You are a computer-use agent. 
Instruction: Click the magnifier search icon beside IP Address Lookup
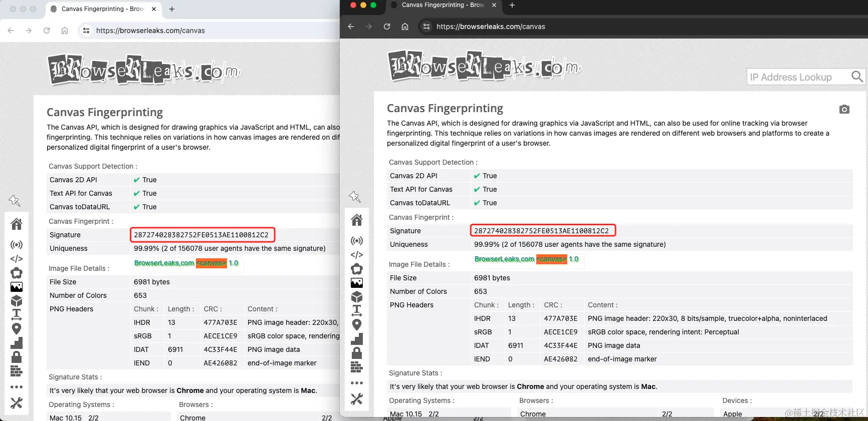[x=857, y=77]
